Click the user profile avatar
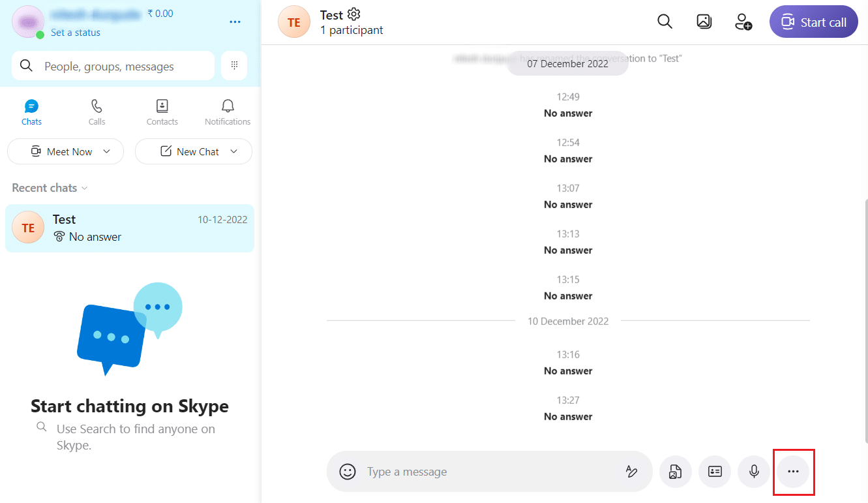Image resolution: width=868 pixels, height=503 pixels. [28, 22]
